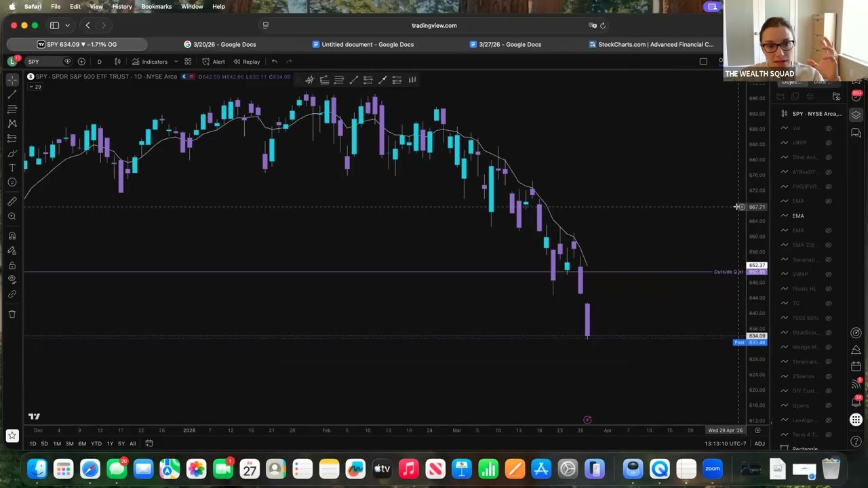The width and height of the screenshot is (868, 488).
Task: Open the apps grid in right sidebar
Action: tap(856, 420)
